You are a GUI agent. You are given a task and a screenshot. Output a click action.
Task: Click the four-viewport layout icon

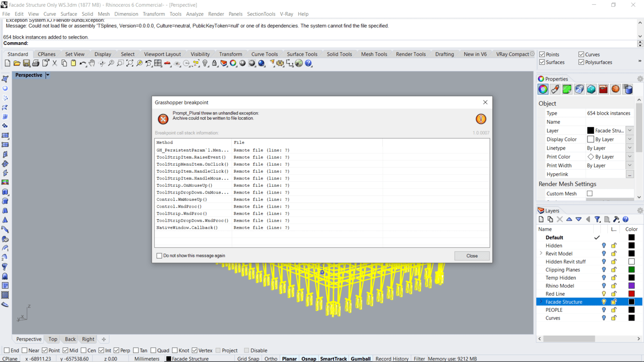pos(158,63)
